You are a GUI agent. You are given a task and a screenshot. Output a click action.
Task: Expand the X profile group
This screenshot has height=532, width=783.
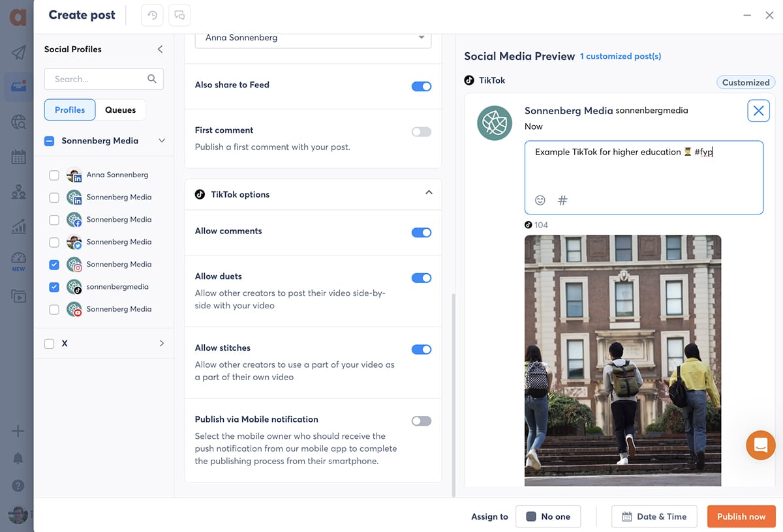click(x=162, y=344)
